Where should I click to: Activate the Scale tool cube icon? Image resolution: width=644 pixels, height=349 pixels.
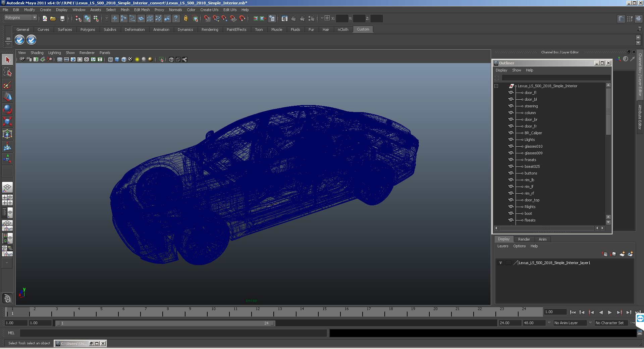[x=7, y=121]
